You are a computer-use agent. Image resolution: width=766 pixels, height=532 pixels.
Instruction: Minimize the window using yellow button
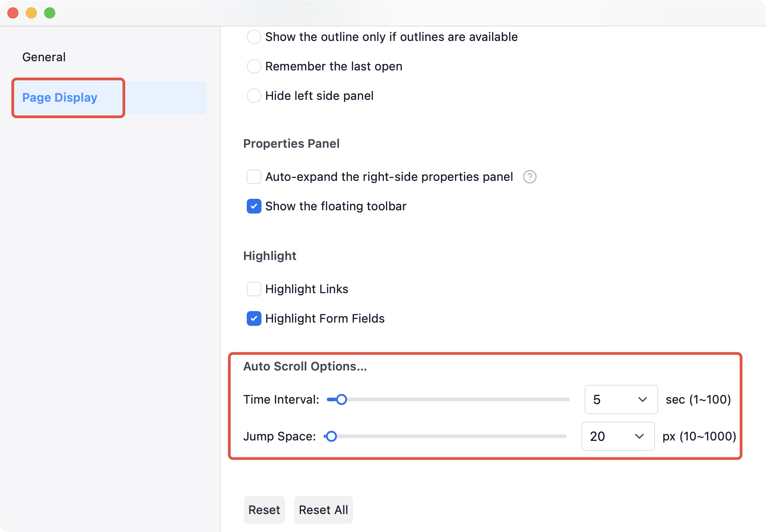31,13
